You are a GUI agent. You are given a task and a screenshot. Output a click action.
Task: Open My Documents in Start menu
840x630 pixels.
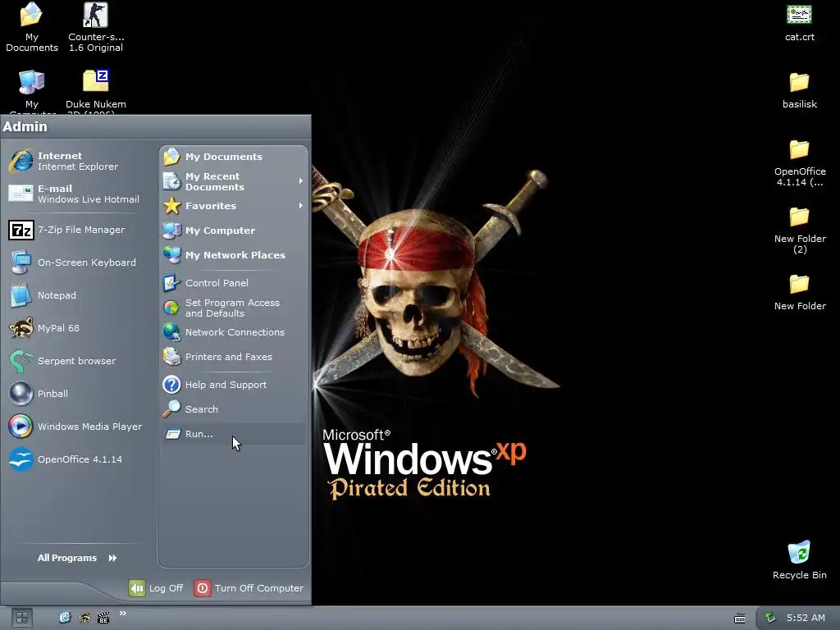pyautogui.click(x=234, y=157)
